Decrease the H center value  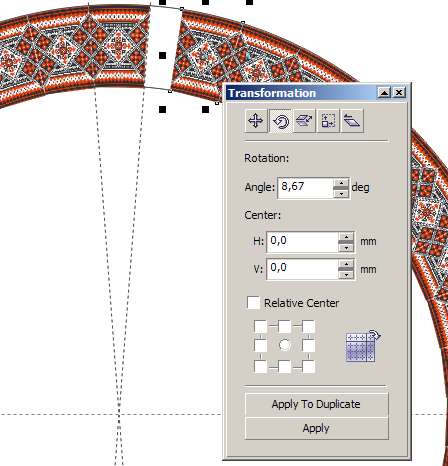click(x=346, y=248)
